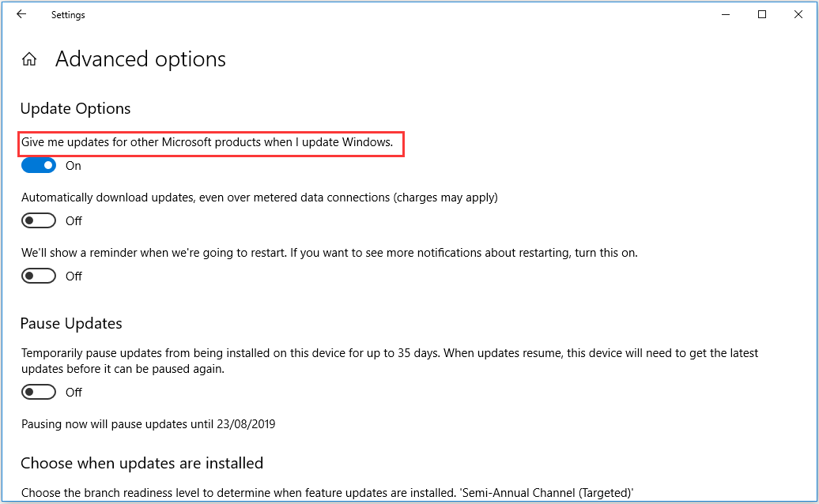The height and width of the screenshot is (504, 819).
Task: Click 'Give me updates for other Microsoft products' text
Action: [x=207, y=142]
